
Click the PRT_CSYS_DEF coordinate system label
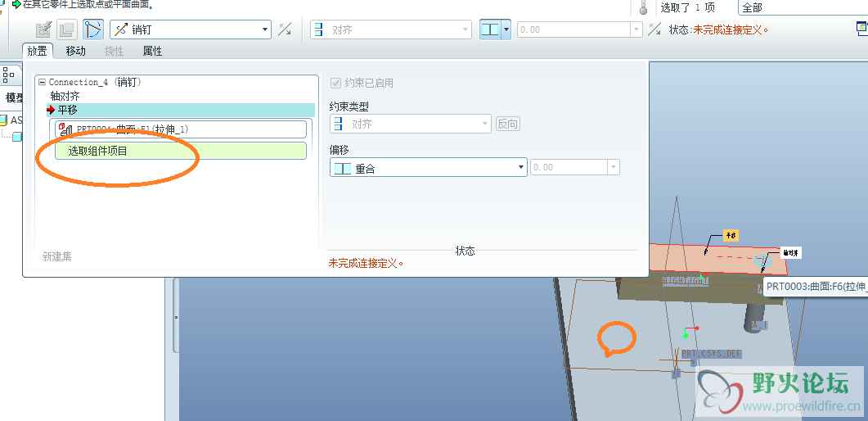(x=711, y=353)
